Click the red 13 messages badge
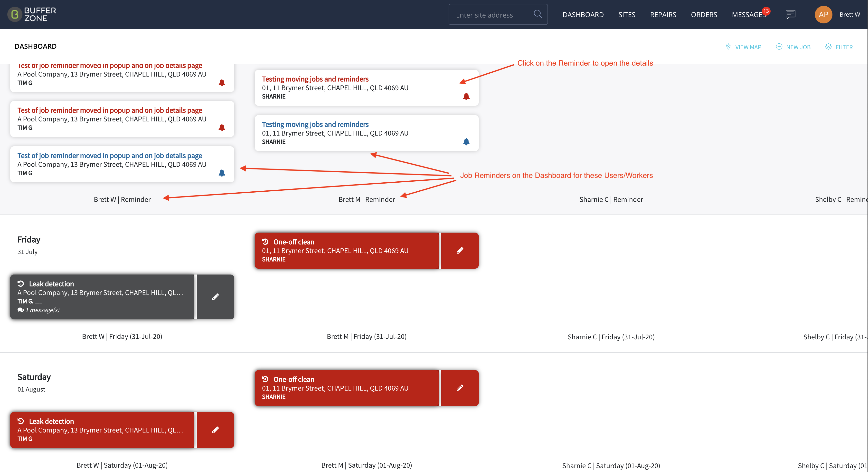Screen dimensions: 868x472 click(766, 11)
